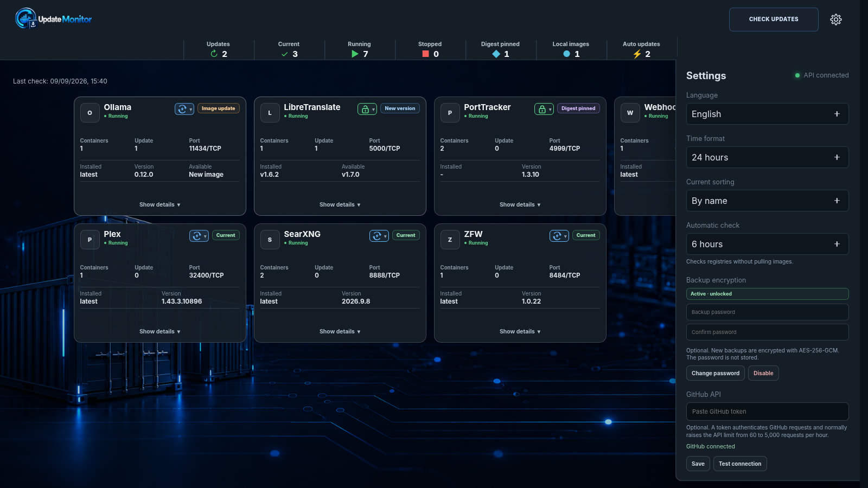The height and width of the screenshot is (488, 868).
Task: Click the Ollama letter avatar
Action: (90, 113)
